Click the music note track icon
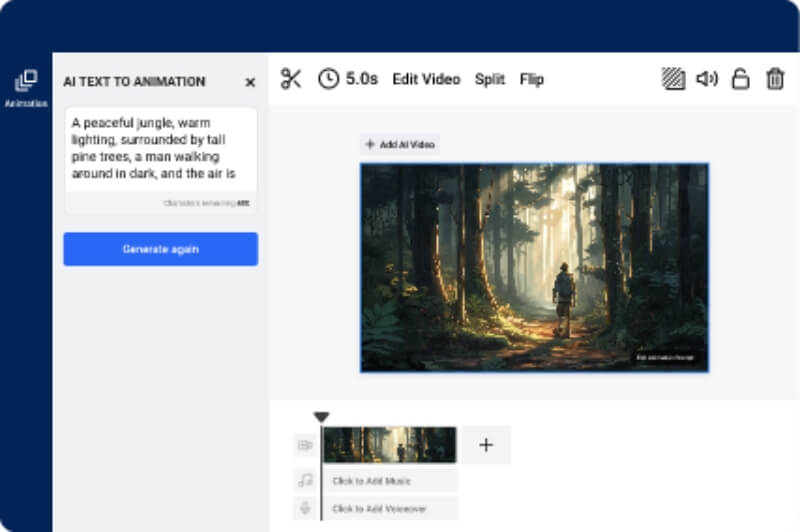This screenshot has width=800, height=532. (x=305, y=480)
